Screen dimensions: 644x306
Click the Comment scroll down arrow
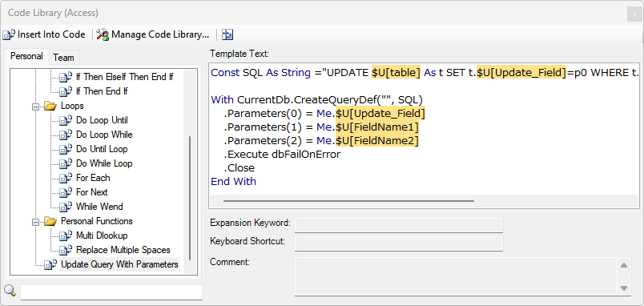pos(624,288)
